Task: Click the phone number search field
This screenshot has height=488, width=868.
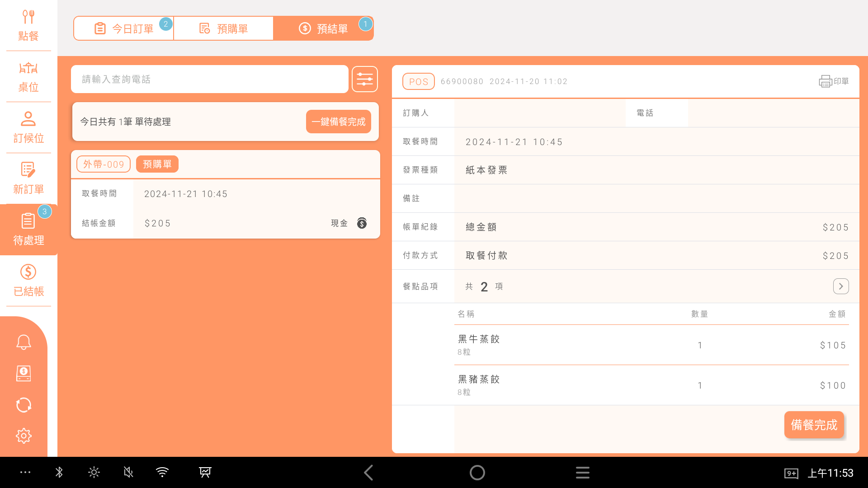Action: coord(209,79)
